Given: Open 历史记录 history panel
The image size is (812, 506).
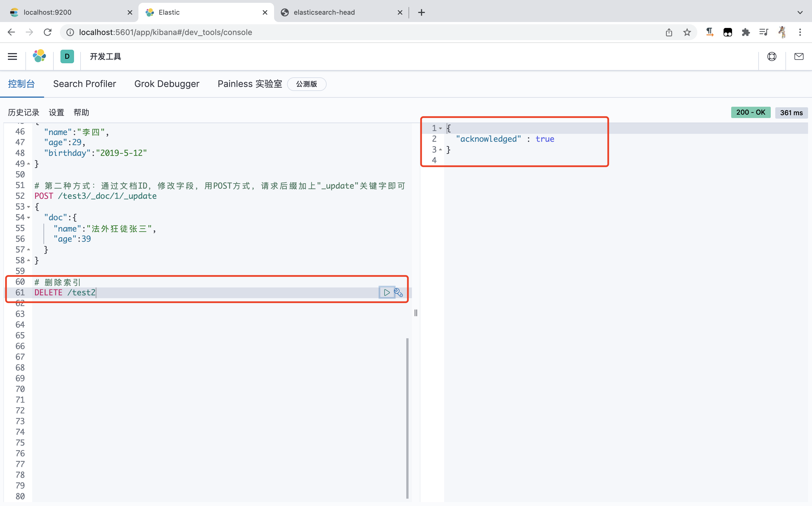Looking at the screenshot, I should (x=23, y=112).
